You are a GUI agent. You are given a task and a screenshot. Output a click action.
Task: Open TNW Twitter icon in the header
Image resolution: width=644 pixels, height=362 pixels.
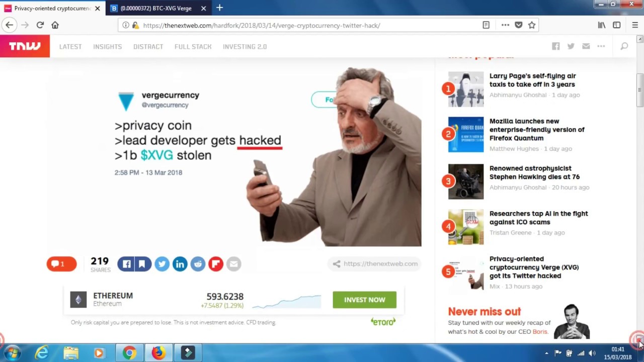pyautogui.click(x=571, y=46)
